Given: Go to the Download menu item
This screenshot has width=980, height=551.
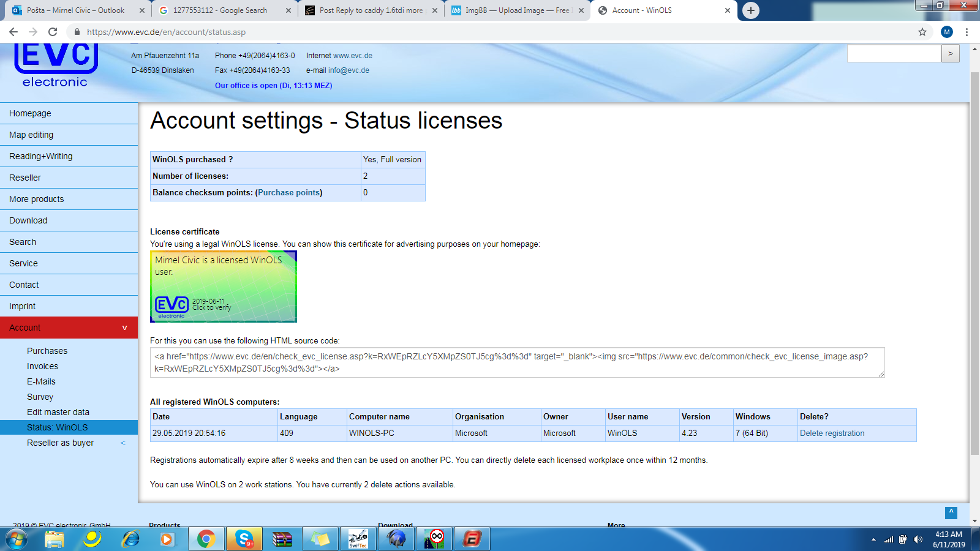Looking at the screenshot, I should (69, 220).
